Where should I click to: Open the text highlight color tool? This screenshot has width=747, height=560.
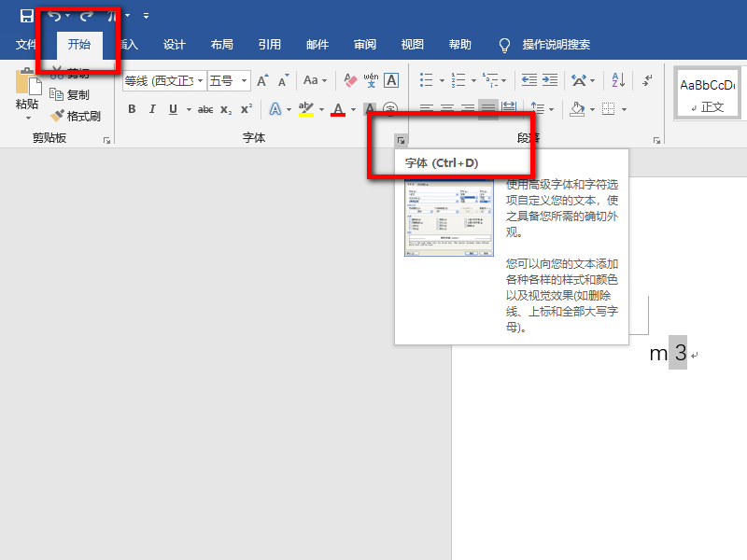coord(306,109)
